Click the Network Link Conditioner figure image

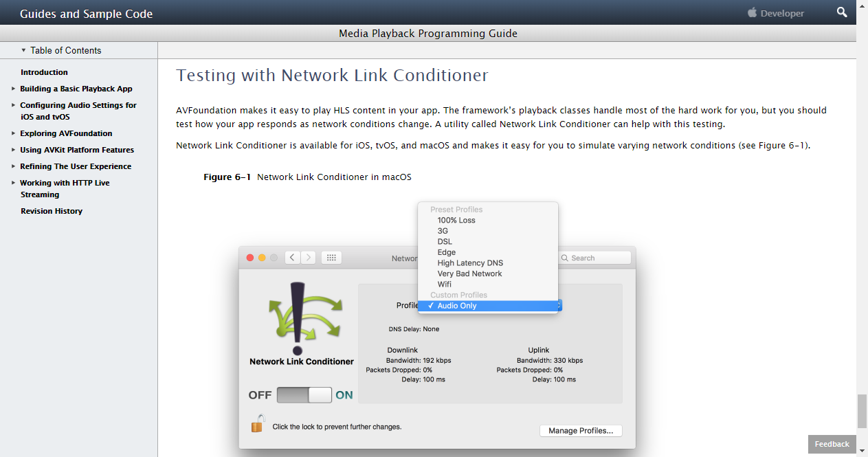(437, 326)
